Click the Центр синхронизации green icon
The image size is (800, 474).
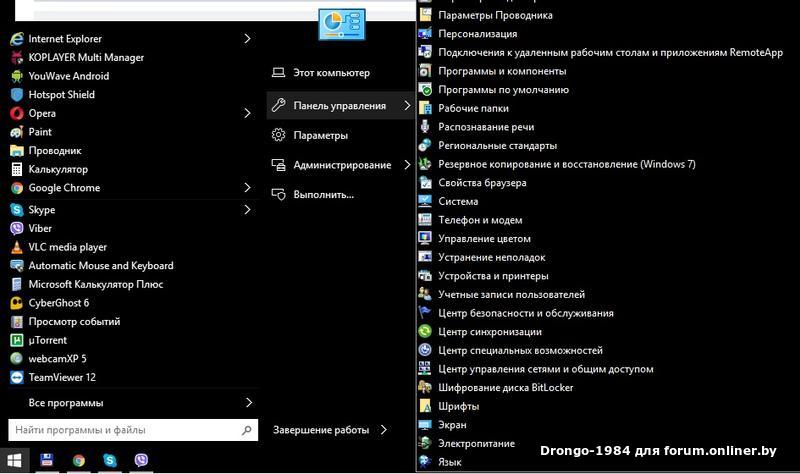(425, 332)
